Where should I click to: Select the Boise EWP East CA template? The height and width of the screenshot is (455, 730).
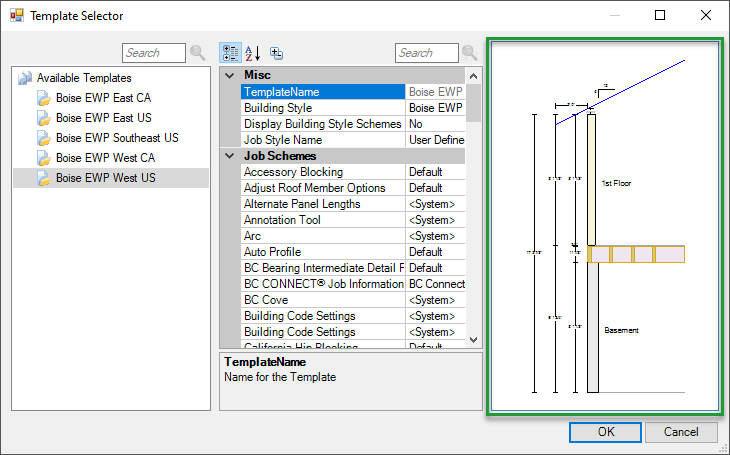pos(103,98)
